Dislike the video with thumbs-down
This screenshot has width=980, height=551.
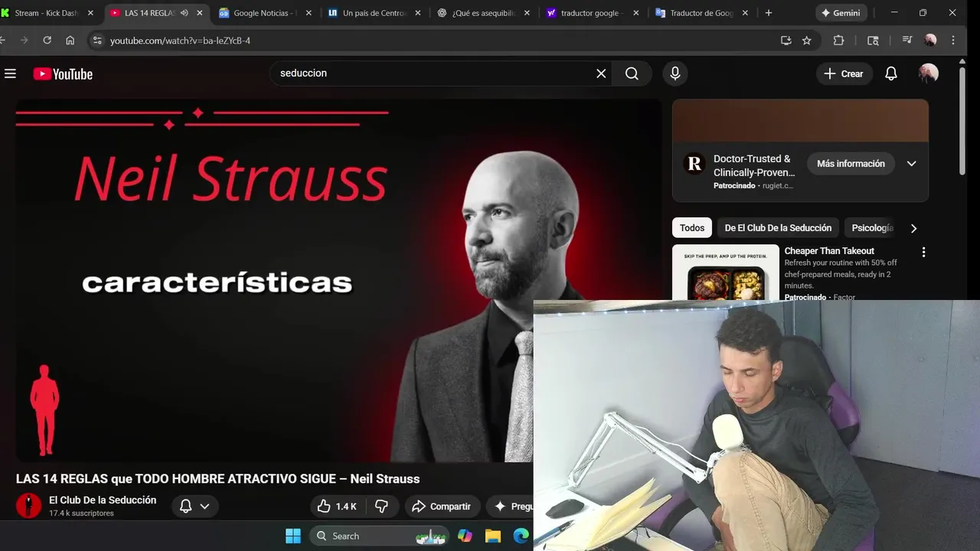[x=381, y=507]
